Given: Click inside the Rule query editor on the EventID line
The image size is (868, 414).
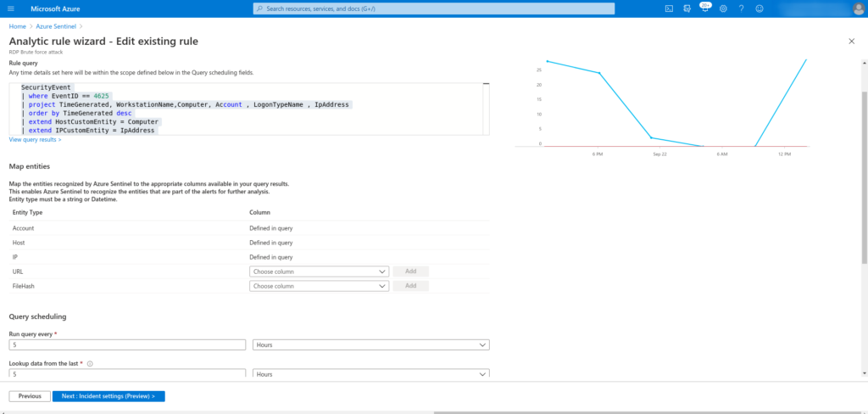Looking at the screenshot, I should pos(64,96).
